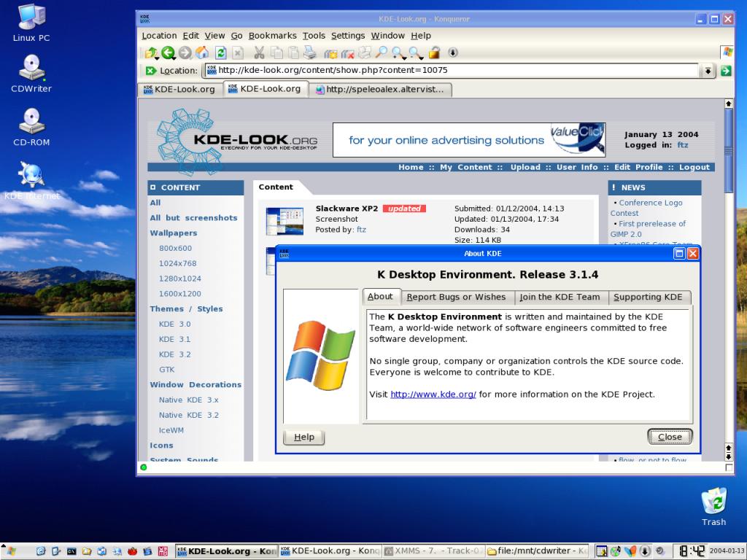Viewport: 747px width, 560px height.
Task: Open the 1024x768 wallpapers category
Action: click(x=178, y=263)
